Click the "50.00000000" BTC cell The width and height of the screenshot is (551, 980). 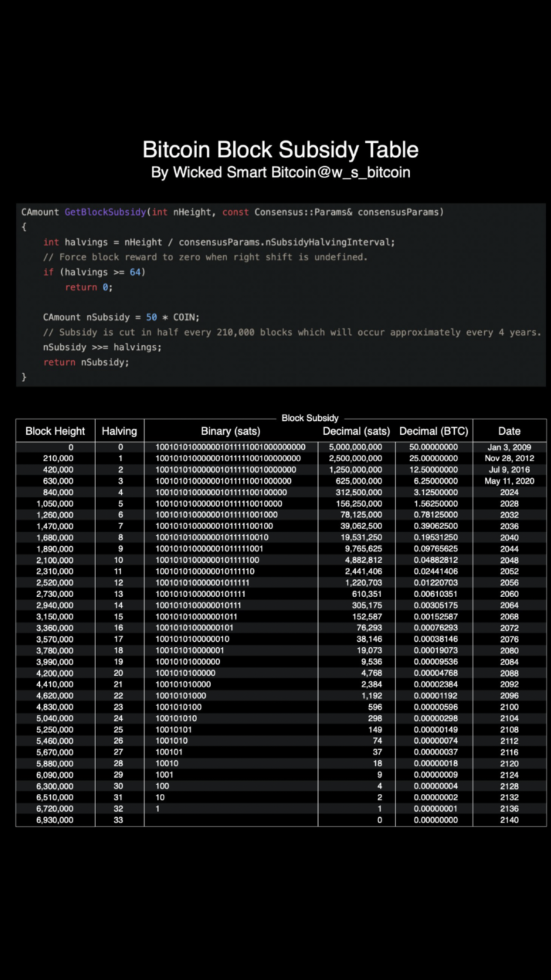433,447
